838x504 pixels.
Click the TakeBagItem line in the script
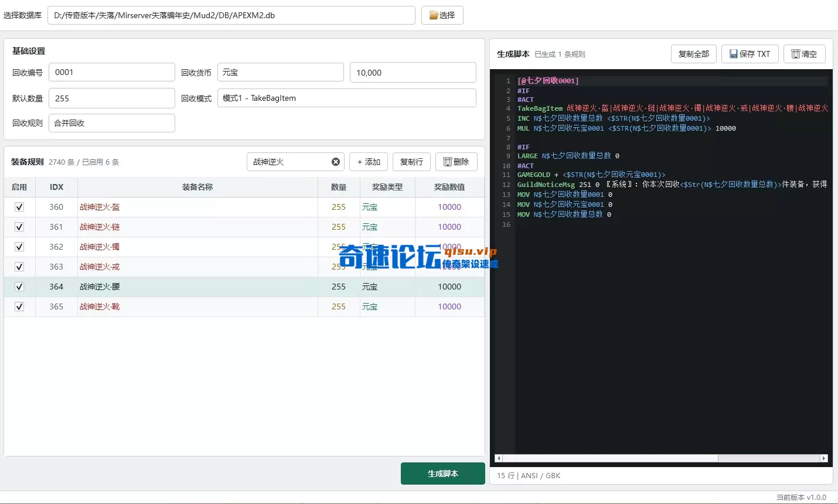click(673, 108)
